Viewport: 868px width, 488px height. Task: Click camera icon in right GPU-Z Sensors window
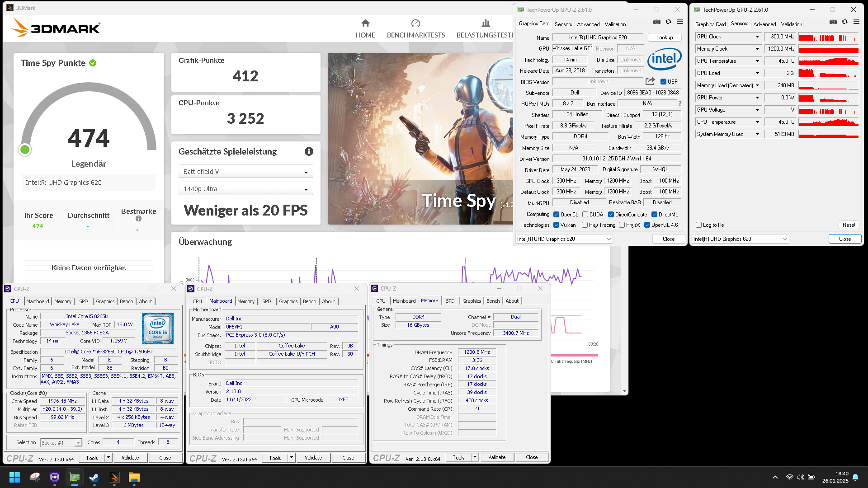833,22
